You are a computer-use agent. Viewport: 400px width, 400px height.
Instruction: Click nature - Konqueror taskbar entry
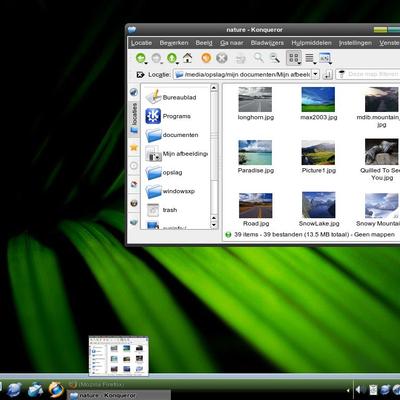(x=119, y=395)
